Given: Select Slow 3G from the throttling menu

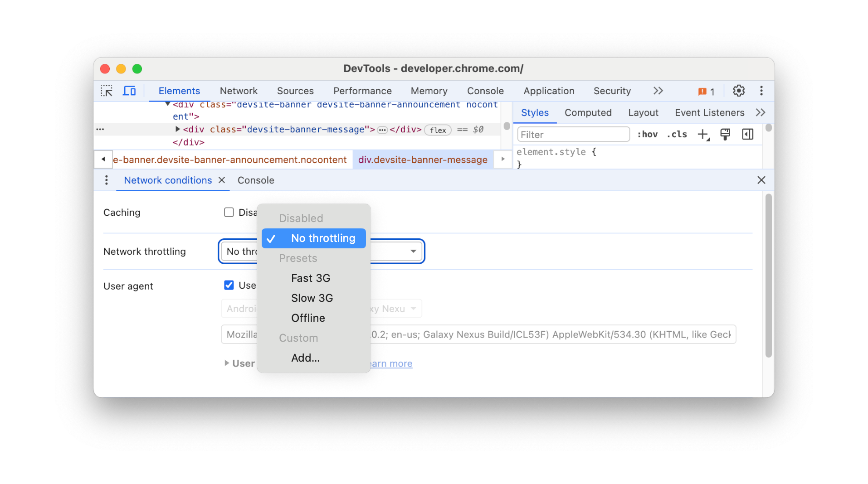Looking at the screenshot, I should coord(312,298).
